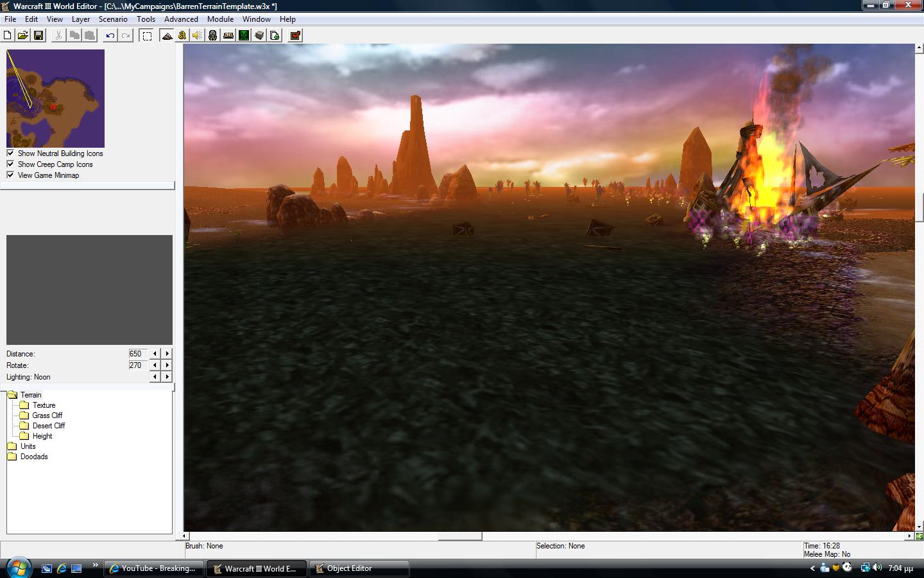Switch to Object Editor taskbar button

[x=359, y=568]
